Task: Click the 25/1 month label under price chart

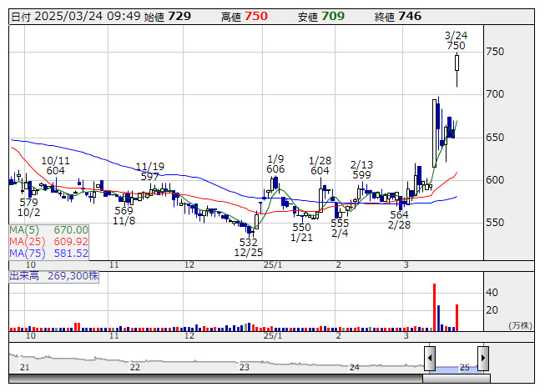Action: (x=273, y=265)
